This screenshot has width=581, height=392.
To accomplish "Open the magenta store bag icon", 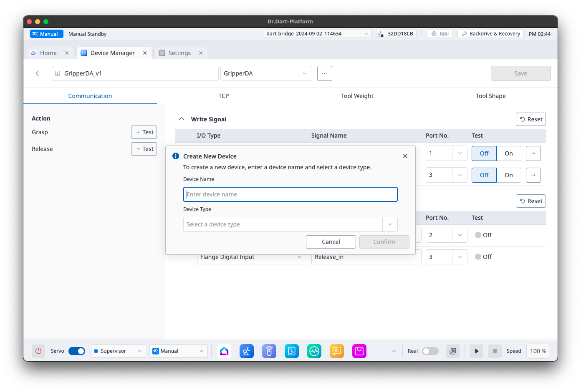I will click(x=359, y=351).
